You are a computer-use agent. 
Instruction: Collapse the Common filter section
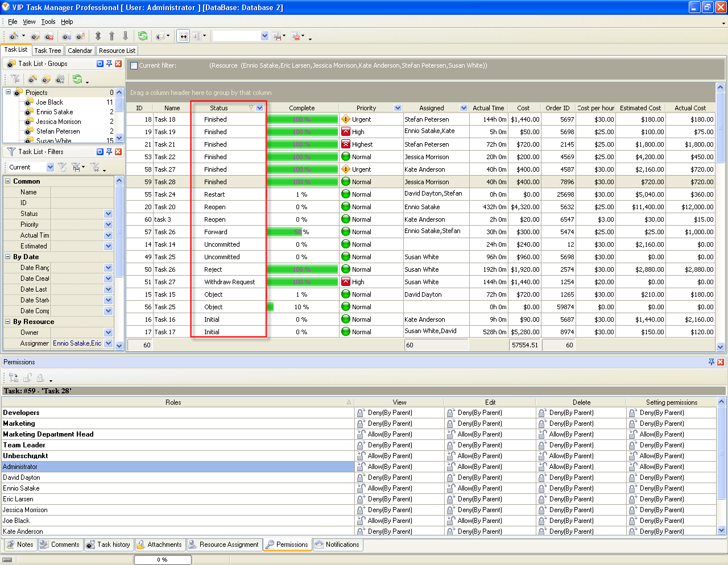click(x=8, y=181)
